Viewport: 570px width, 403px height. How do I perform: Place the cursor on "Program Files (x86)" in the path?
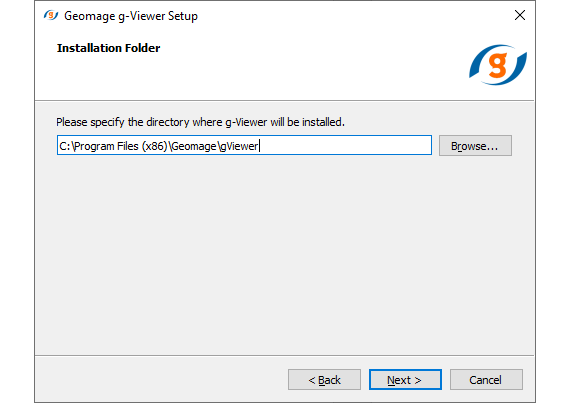[x=120, y=146]
